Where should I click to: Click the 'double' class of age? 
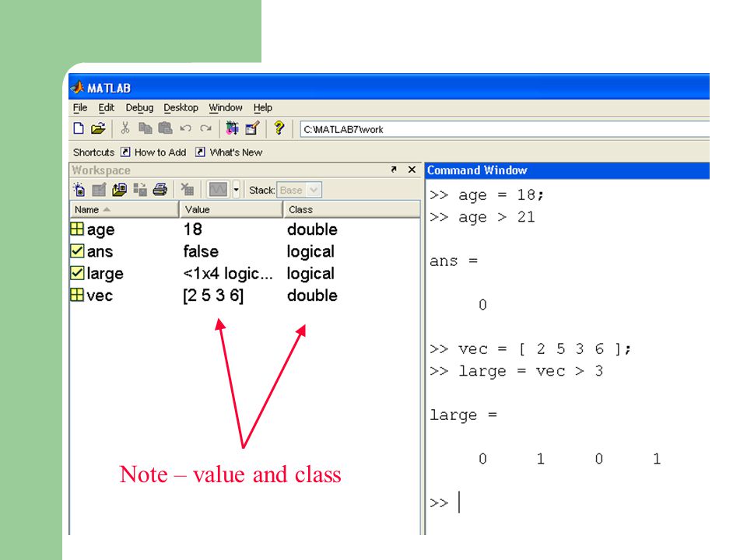pyautogui.click(x=312, y=229)
